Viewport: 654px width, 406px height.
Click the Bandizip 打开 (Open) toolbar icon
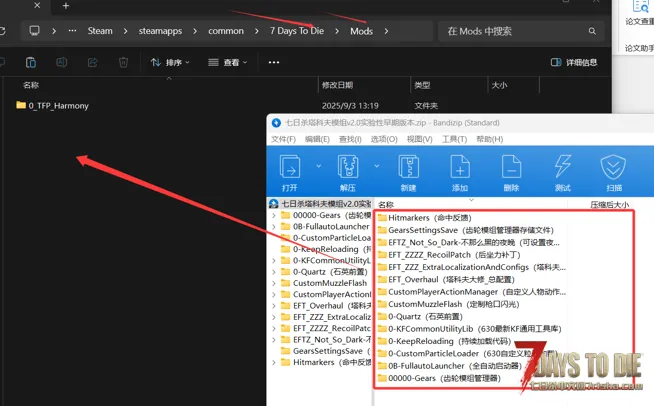pos(289,172)
